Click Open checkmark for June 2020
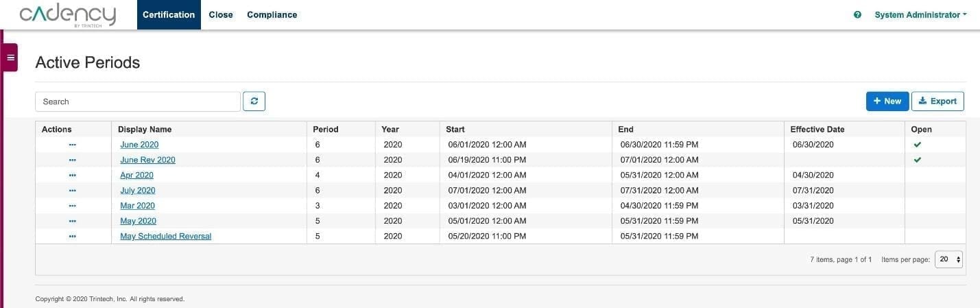The image size is (980, 308). coord(918,145)
